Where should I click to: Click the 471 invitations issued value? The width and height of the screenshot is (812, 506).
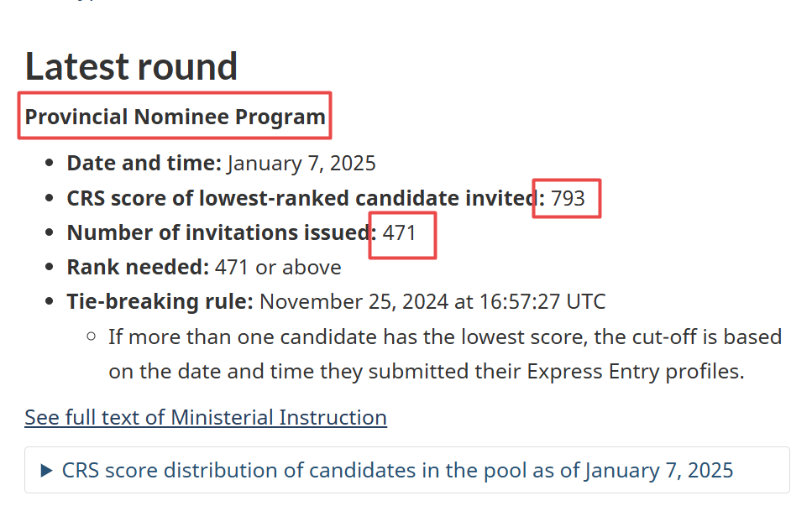(400, 232)
